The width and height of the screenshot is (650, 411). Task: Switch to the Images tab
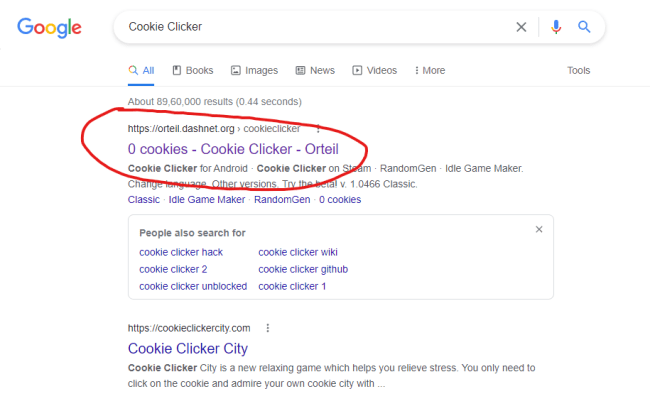(254, 71)
